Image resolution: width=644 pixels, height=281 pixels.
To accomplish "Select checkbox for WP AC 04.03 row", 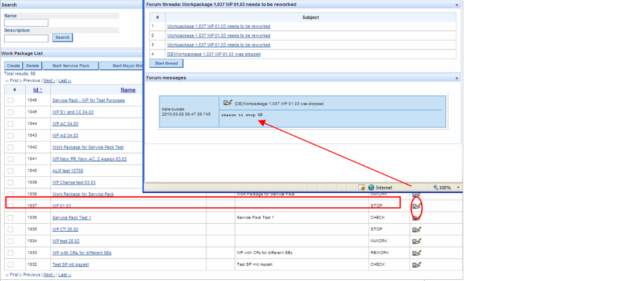I will [10, 124].
